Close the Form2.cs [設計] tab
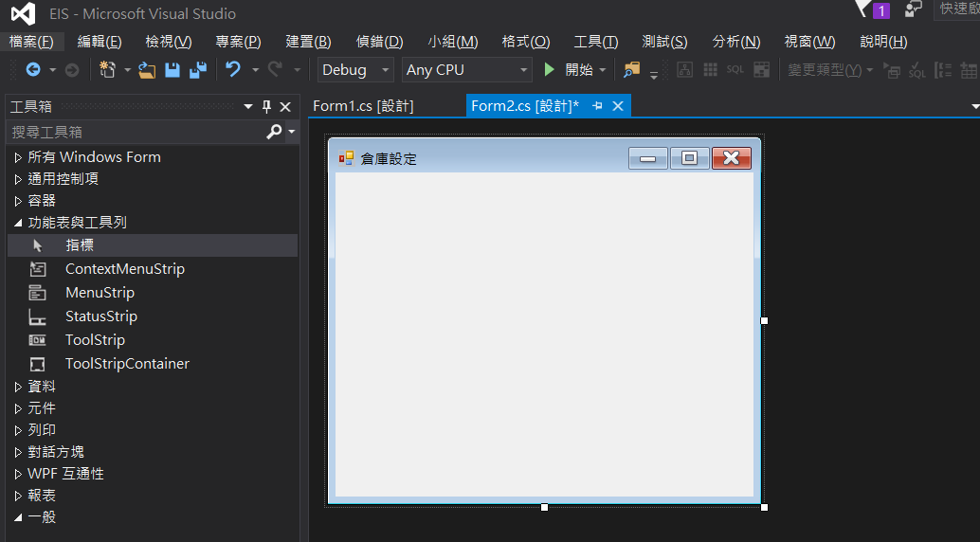The height and width of the screenshot is (542, 980). click(x=618, y=106)
